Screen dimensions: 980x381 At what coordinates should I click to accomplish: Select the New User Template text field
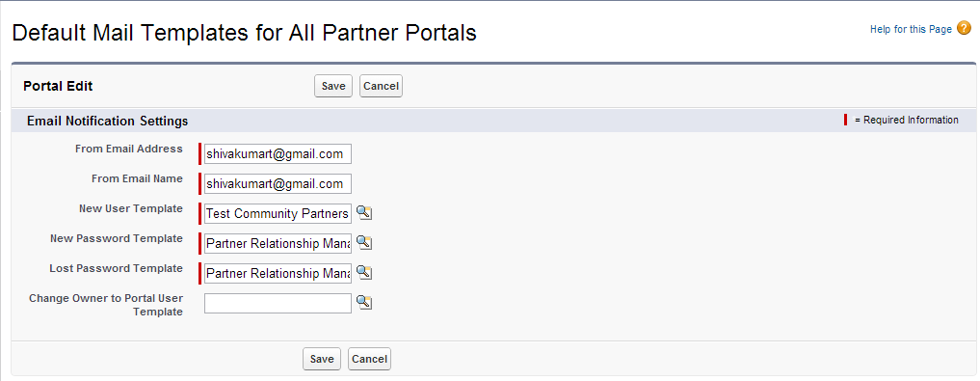point(278,213)
